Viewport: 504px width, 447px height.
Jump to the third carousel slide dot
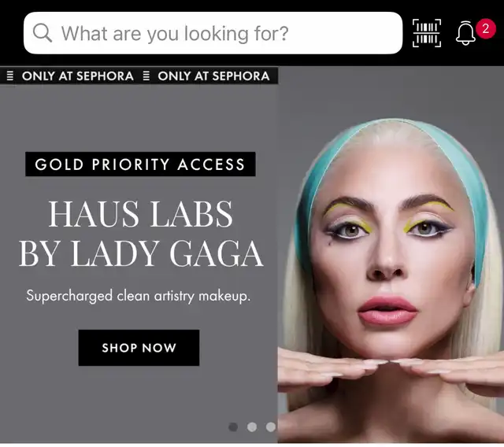[x=271, y=427]
